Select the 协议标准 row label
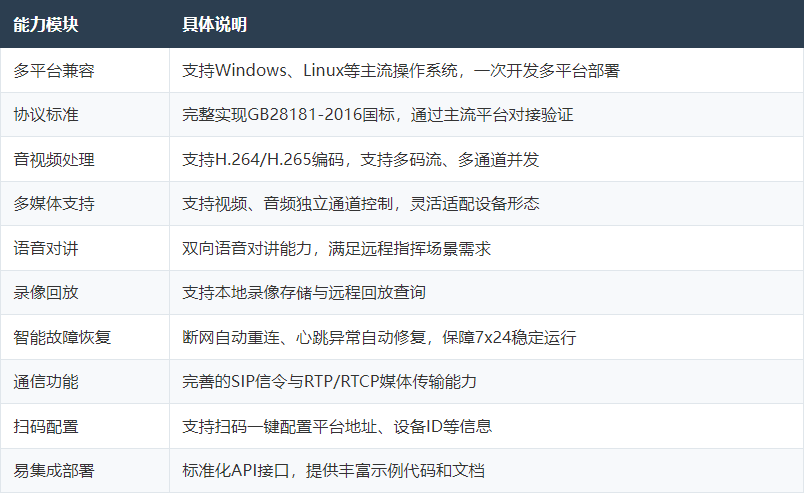The image size is (805, 495). (46, 115)
